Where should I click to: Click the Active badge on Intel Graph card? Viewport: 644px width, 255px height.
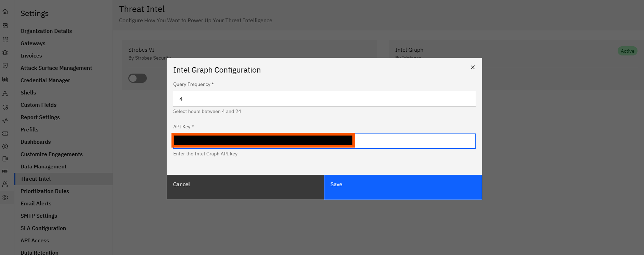pyautogui.click(x=627, y=51)
